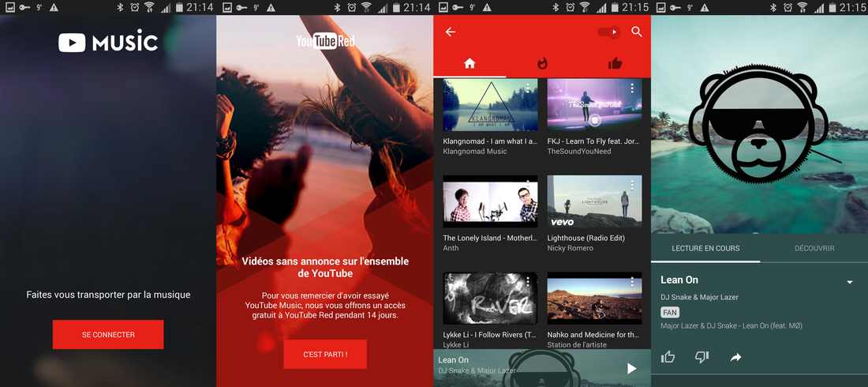Tap the C'EST PARTI ! button
This screenshot has width=868, height=387.
325,355
